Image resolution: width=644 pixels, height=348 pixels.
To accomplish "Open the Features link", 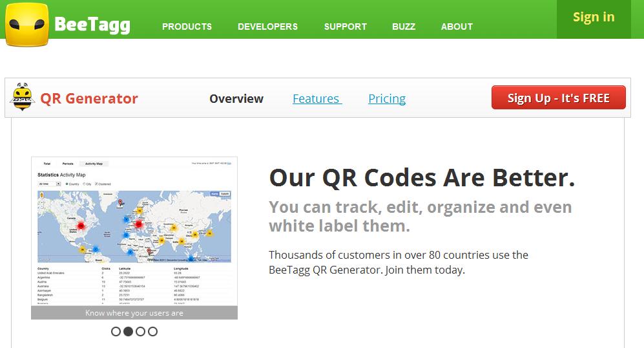I will pyautogui.click(x=317, y=99).
